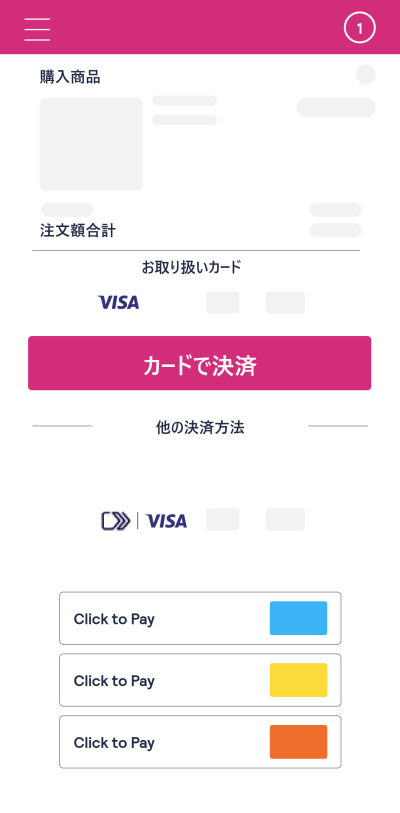The image size is (400, 813).
Task: Click the product image placeholder thumbnail
Action: (91, 144)
